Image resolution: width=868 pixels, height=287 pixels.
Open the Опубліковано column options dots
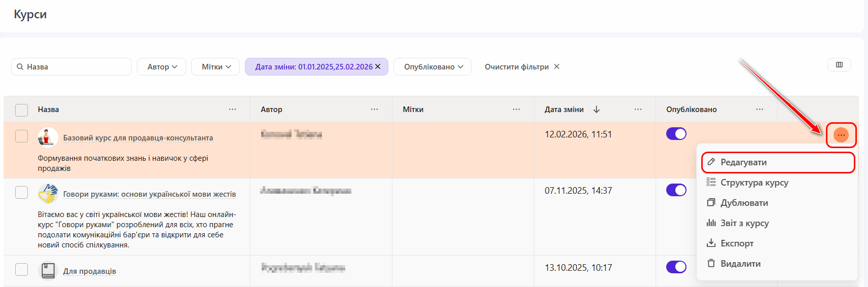[759, 110]
